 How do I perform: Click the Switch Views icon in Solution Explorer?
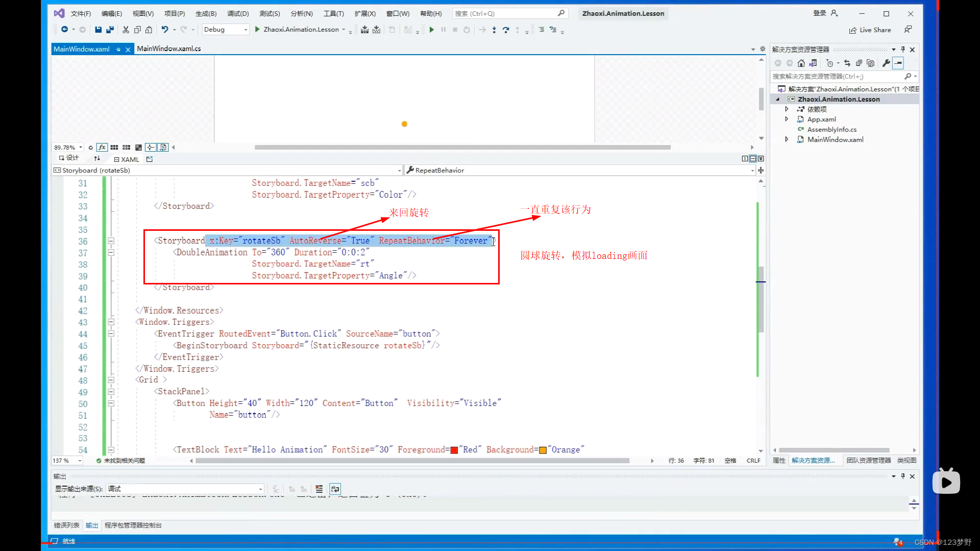[x=813, y=63]
